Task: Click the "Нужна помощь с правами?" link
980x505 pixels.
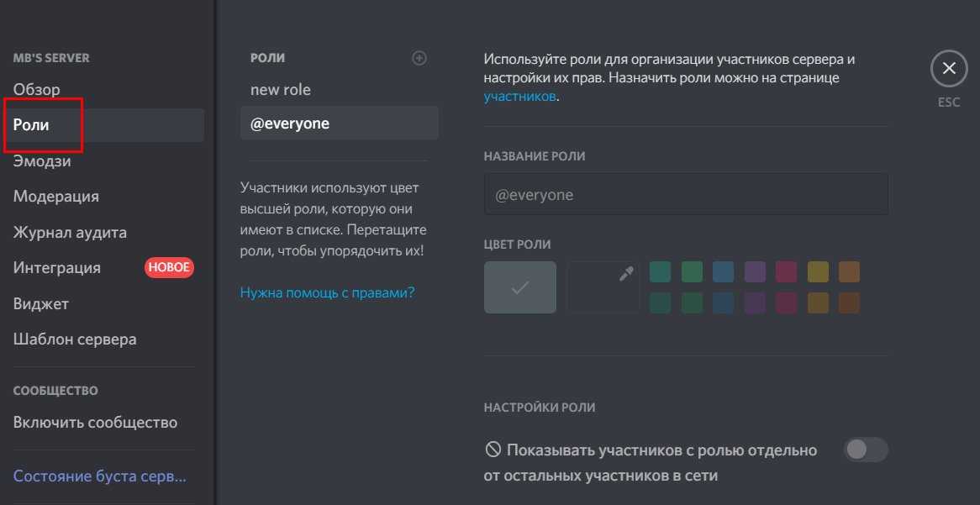Action: 327,292
